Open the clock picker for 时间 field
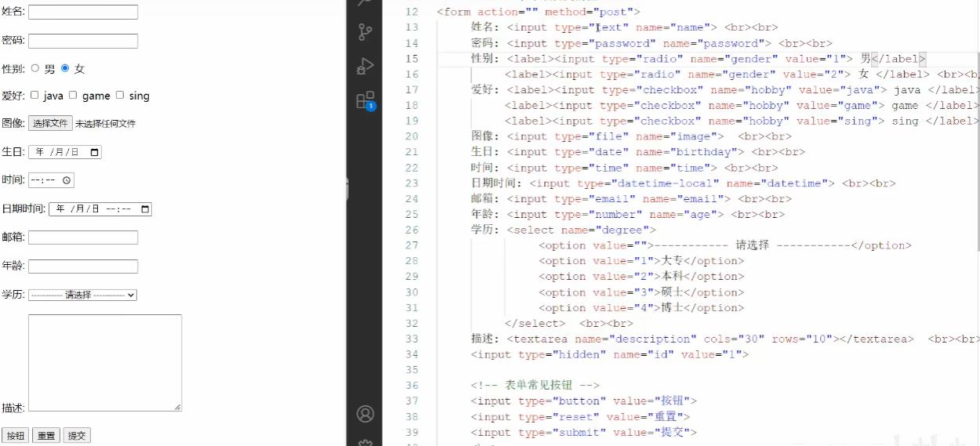This screenshot has height=446, width=980. (67, 180)
